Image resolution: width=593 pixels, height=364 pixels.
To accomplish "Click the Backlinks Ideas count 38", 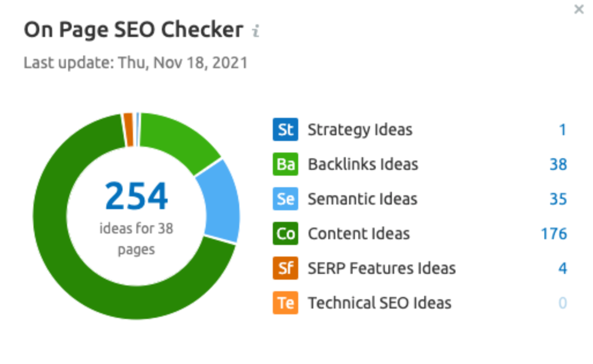I will (x=558, y=165).
